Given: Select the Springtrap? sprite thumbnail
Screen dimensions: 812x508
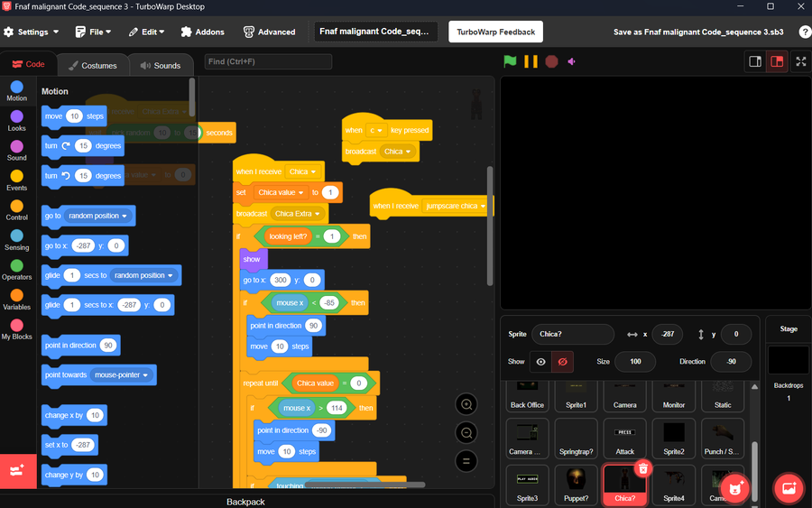Looking at the screenshot, I should (576, 439).
